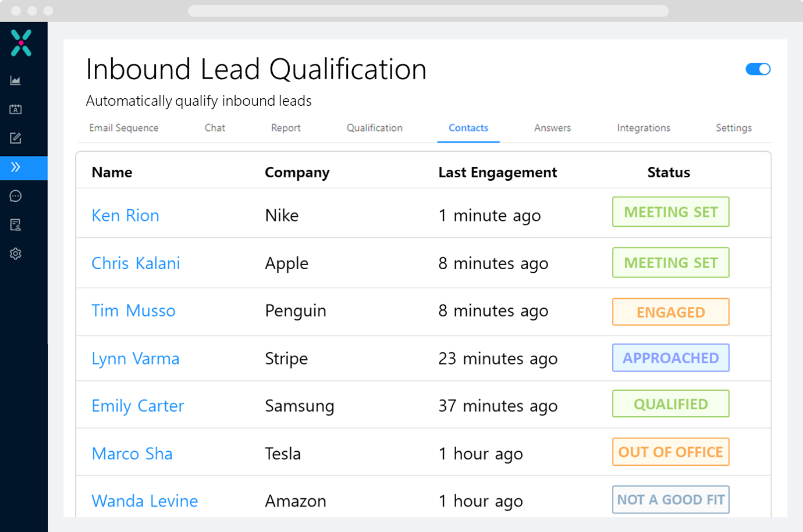Open the compose/edit icon in sidebar
This screenshot has height=532, width=803.
point(16,138)
